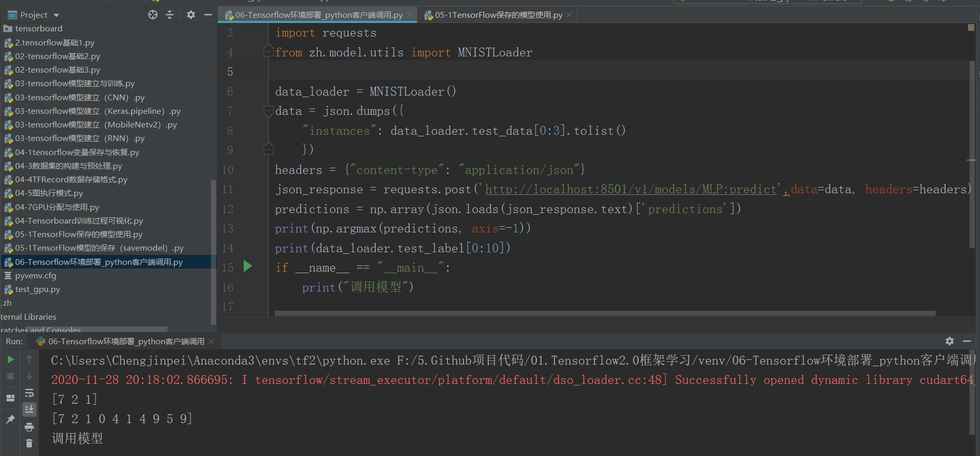
Task: Switch to 05-1TensorFlow保存的模型使用.py editor tab
Action: 498,15
